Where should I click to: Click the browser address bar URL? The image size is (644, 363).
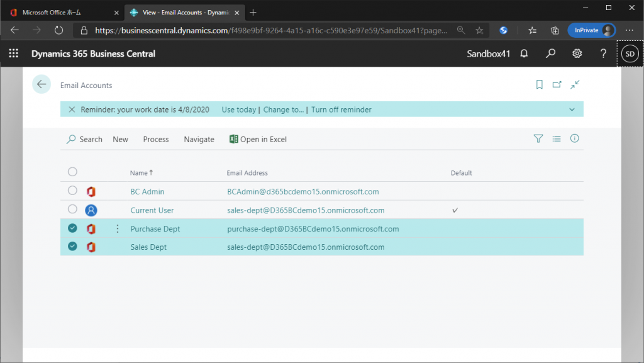(x=271, y=30)
